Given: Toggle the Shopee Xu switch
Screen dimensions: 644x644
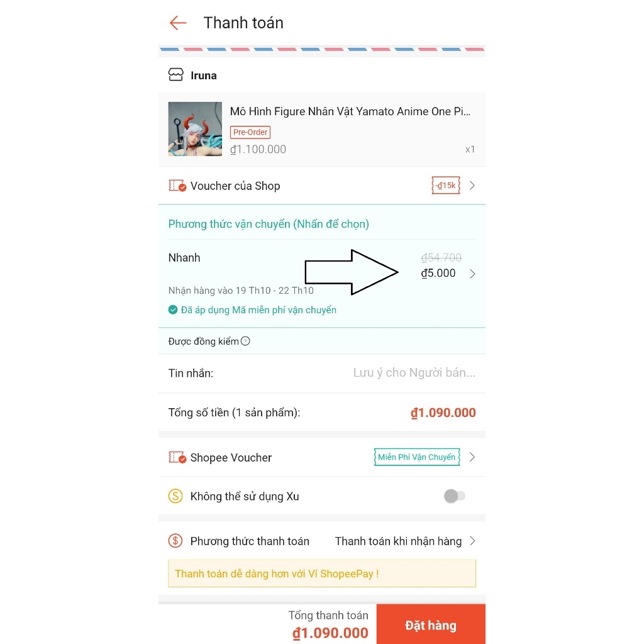Looking at the screenshot, I should (x=454, y=496).
